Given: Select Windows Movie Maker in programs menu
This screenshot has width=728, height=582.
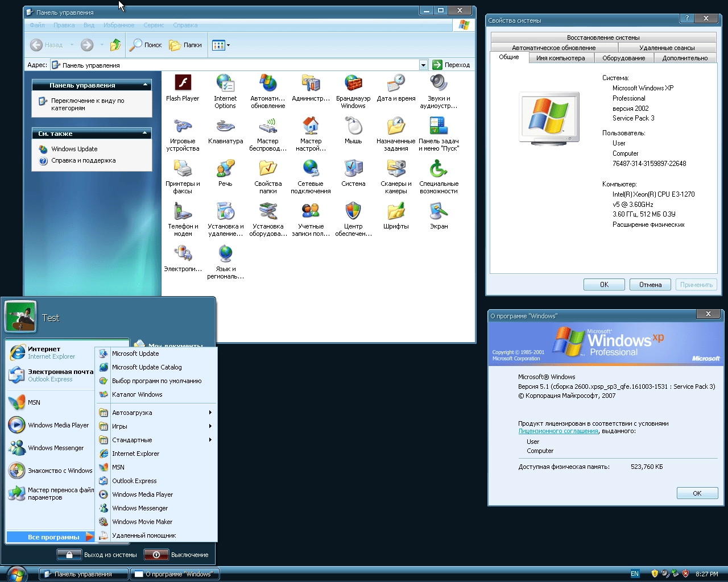Looking at the screenshot, I should click(156, 522).
